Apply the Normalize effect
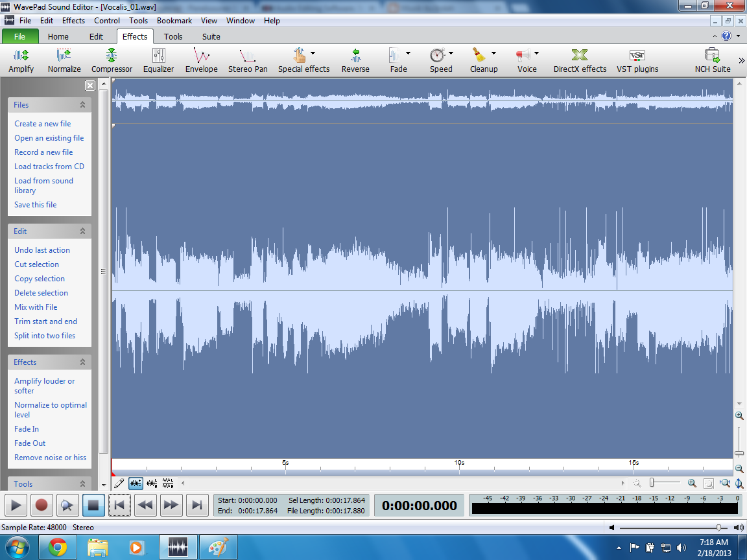The image size is (747, 560). 64,60
